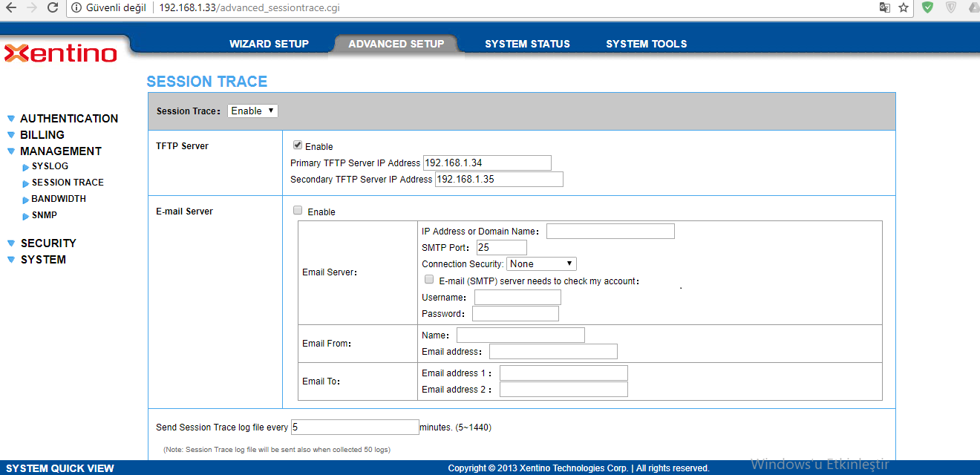This screenshot has height=475, width=980.
Task: Click the browser back arrow icon
Action: [10, 7]
